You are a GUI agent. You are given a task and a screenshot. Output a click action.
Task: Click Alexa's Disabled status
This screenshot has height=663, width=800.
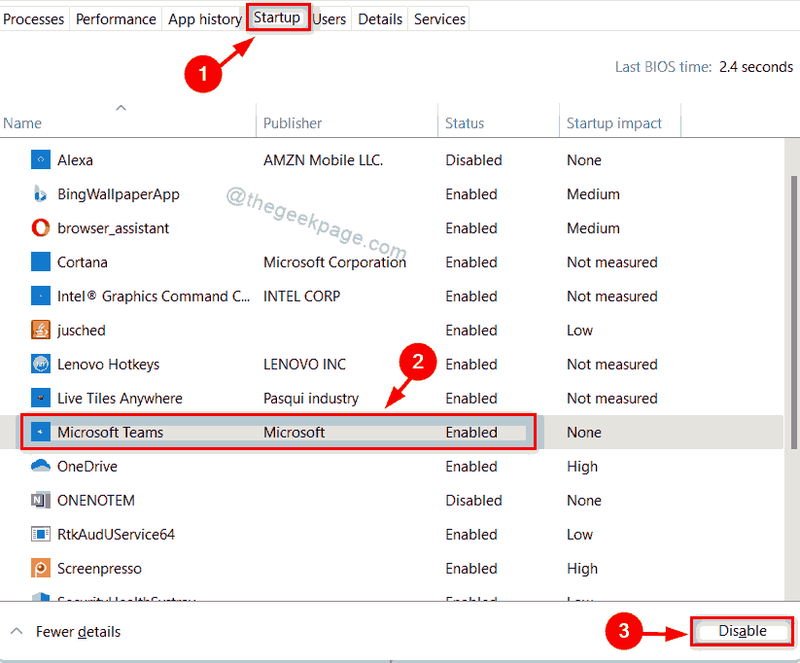pos(473,160)
